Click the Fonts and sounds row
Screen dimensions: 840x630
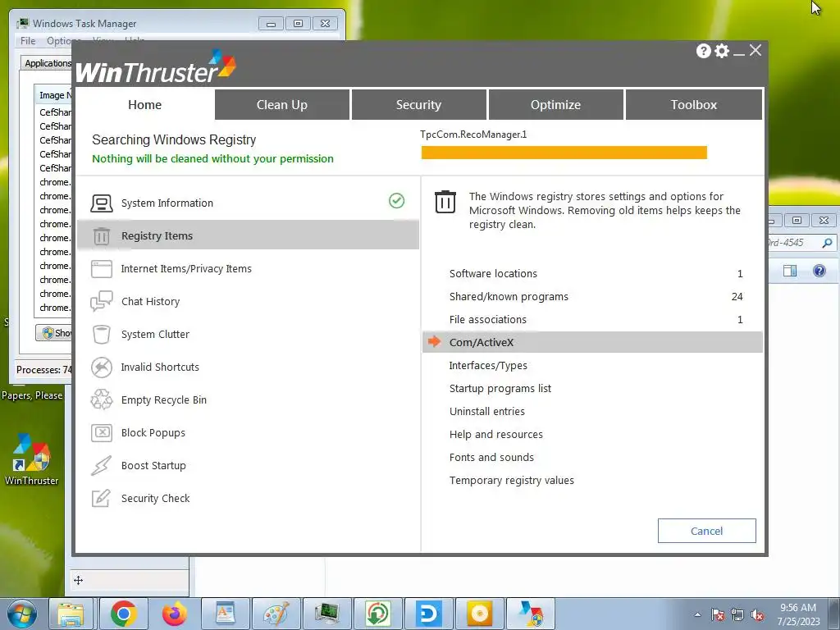592,458
